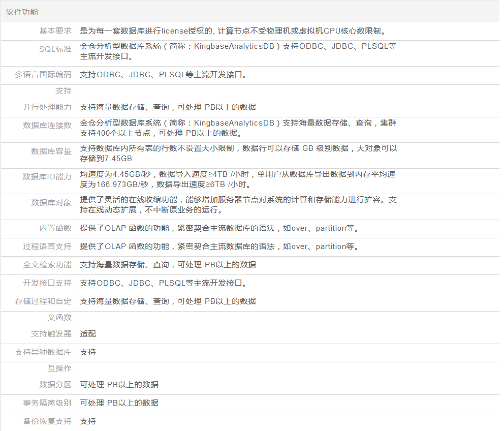Click the 支持海量数据存储 text beside 存储过程和自定
The width and height of the screenshot is (504, 431).
[x=168, y=301]
